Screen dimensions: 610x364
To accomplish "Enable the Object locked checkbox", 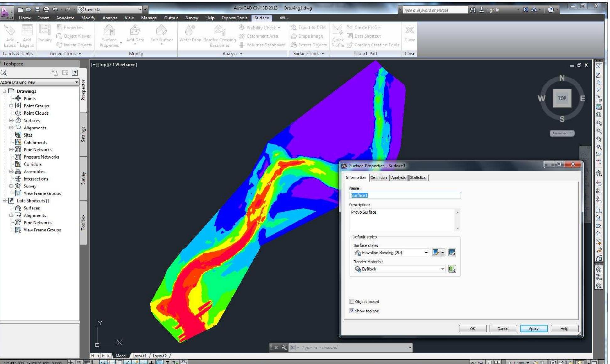I will [x=352, y=302].
